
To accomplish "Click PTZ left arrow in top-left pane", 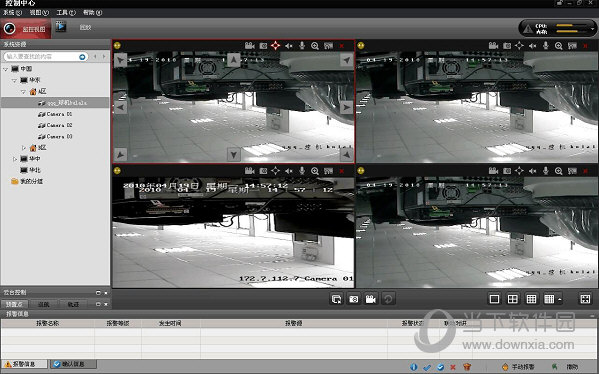I will click(x=120, y=107).
